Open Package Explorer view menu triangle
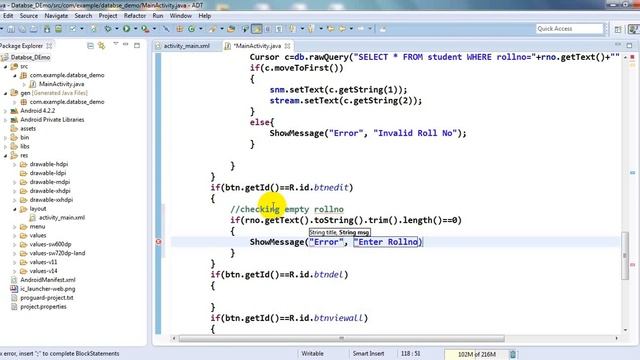Viewport: 640px width, 360px height. coord(116,44)
